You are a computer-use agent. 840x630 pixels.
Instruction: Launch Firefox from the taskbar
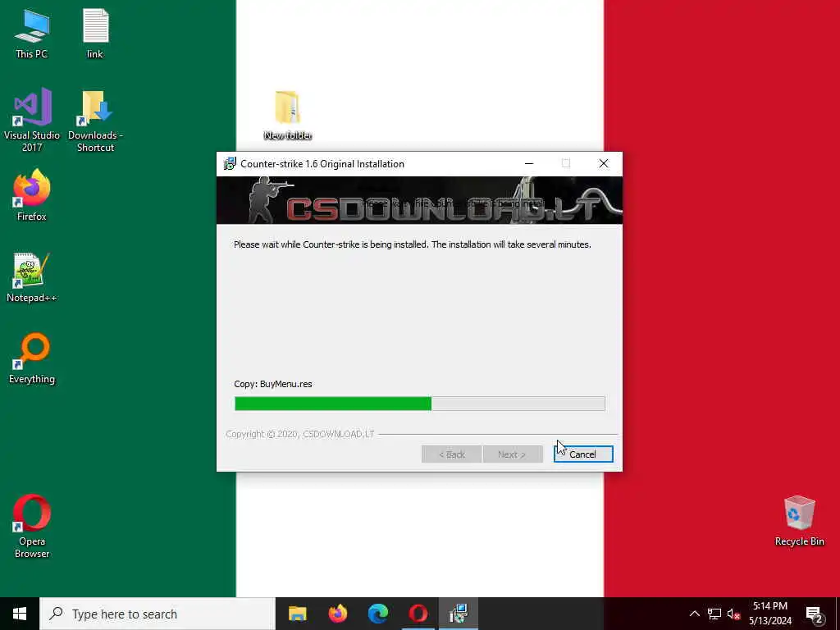[337, 614]
